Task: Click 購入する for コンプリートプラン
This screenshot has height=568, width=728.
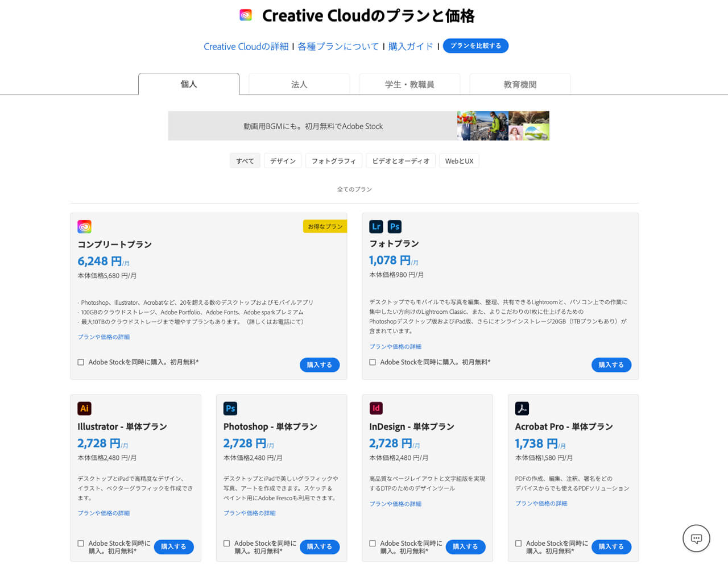Action: click(320, 365)
